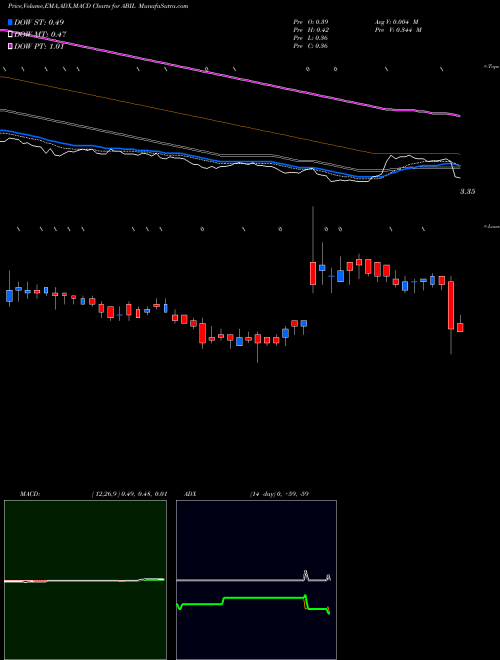
Task: Click the MACD panel title
Action: (30, 494)
